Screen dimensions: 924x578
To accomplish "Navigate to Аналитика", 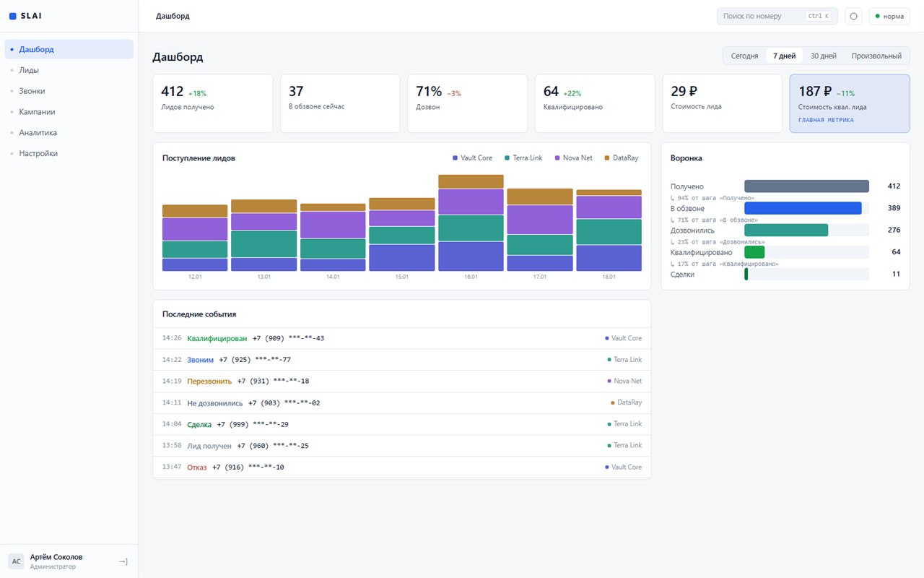I will click(69, 133).
